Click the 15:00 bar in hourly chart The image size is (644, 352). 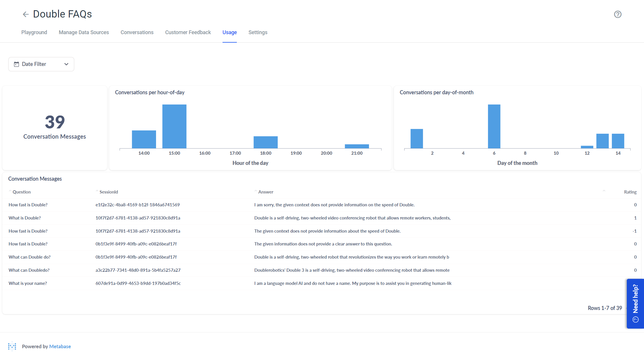[174, 126]
